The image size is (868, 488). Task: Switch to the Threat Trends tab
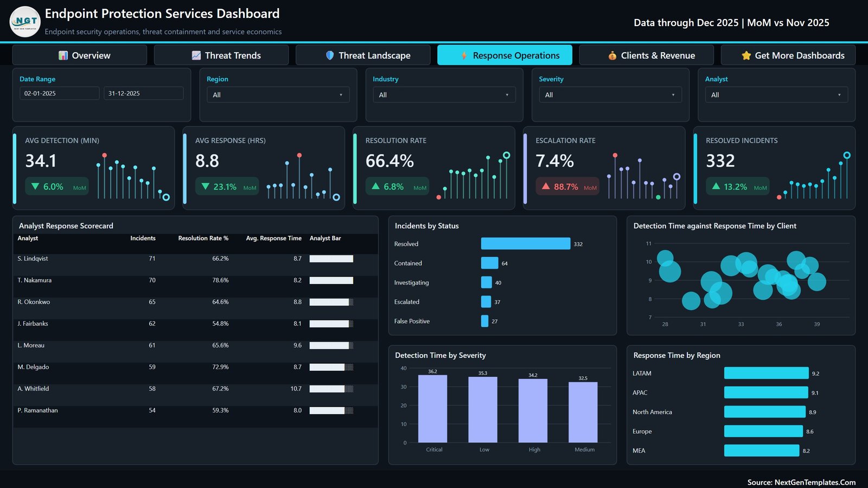coord(221,55)
